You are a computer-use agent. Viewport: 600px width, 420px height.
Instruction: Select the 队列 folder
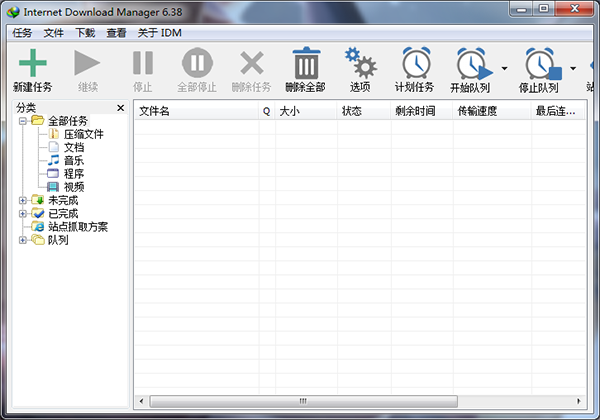[x=58, y=240]
